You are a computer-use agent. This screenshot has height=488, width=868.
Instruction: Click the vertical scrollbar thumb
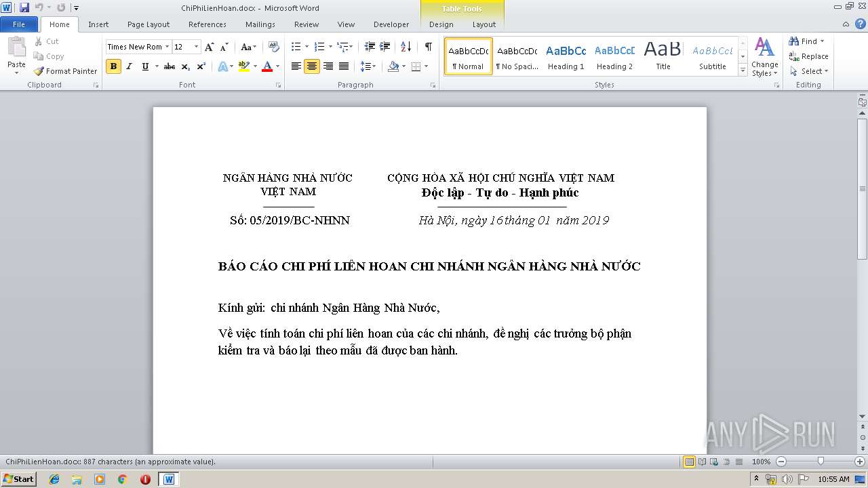click(863, 188)
